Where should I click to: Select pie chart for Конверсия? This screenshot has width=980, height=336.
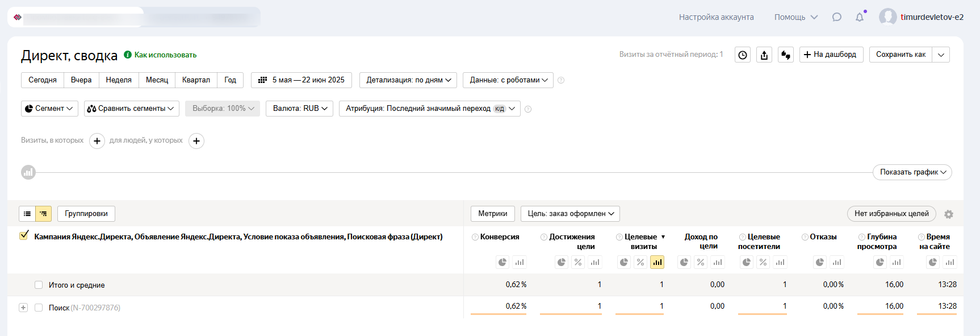[502, 262]
